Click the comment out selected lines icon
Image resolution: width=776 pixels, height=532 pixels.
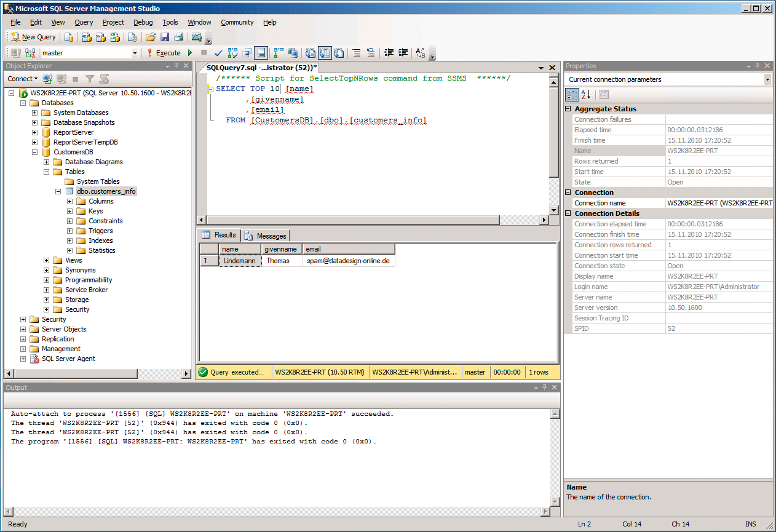[x=357, y=53]
